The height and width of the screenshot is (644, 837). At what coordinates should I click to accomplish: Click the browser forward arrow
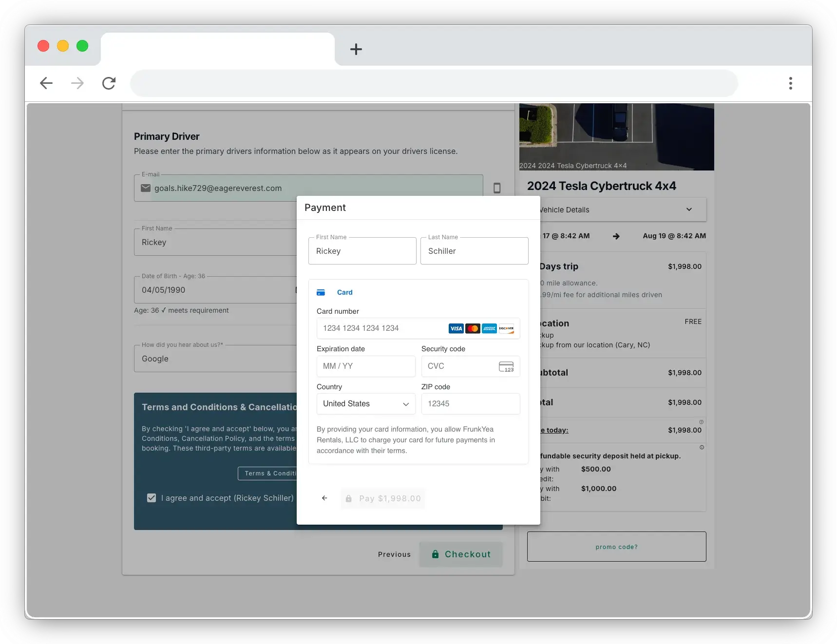pyautogui.click(x=77, y=83)
